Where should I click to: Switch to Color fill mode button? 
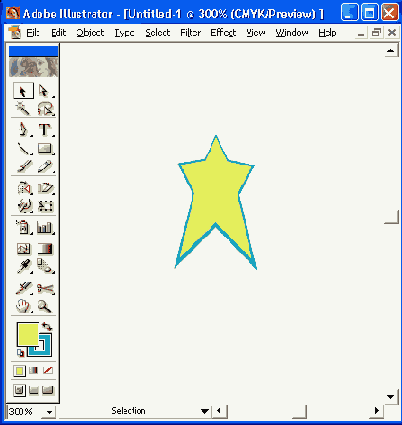coord(19,371)
